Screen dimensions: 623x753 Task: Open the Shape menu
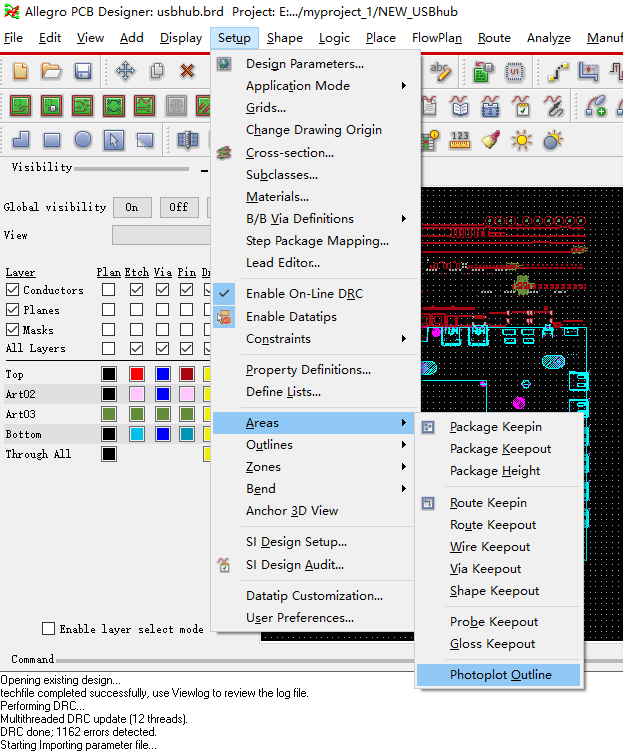click(x=284, y=38)
